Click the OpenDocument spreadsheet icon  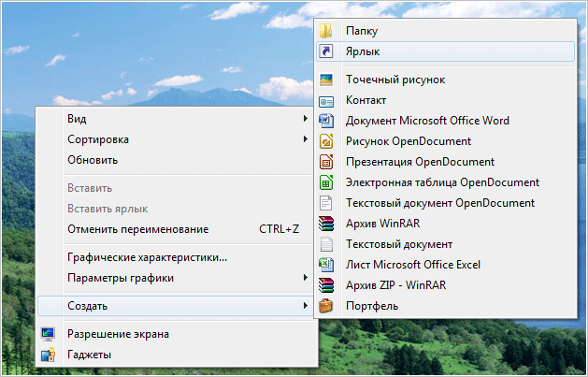(326, 182)
